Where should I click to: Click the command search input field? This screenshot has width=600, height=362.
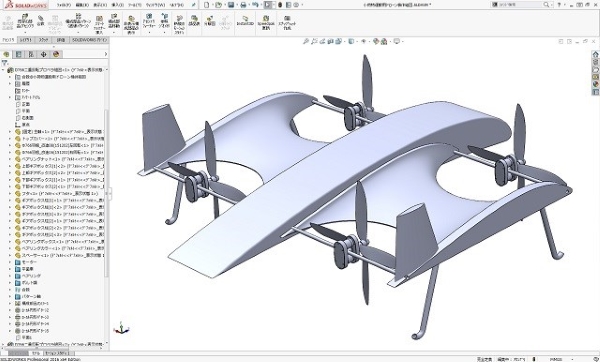[x=520, y=5]
